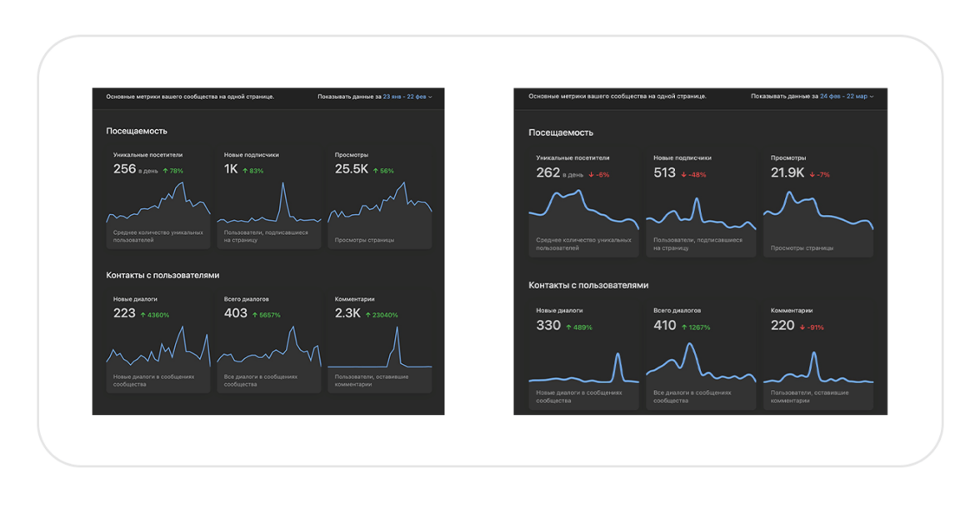
Task: Click the chevron next to 22 мар date
Action: 872,97
